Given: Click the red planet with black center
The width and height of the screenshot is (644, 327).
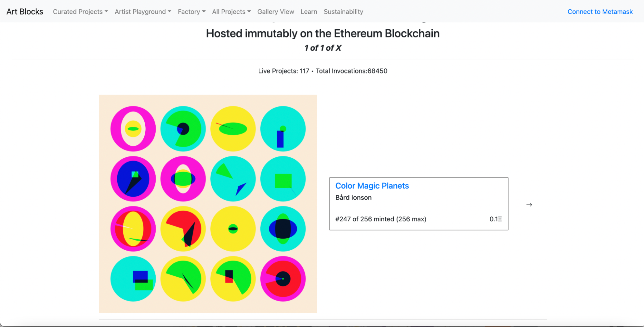Looking at the screenshot, I should [x=283, y=279].
